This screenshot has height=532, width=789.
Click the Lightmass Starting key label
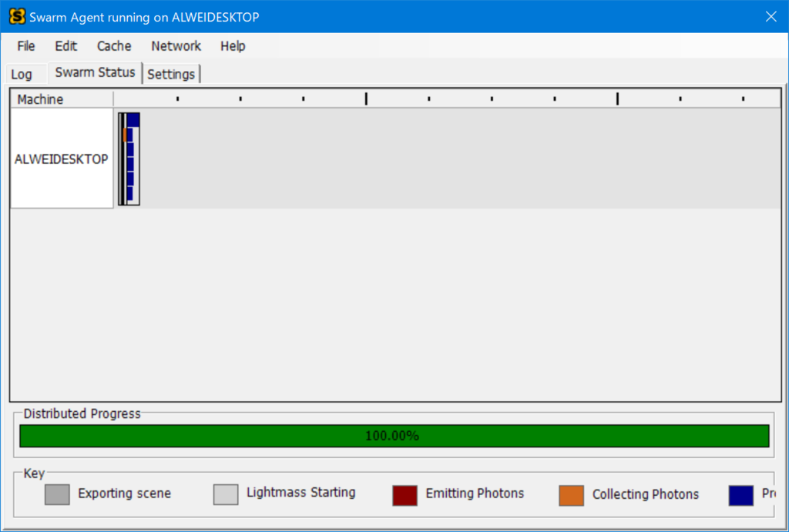[x=301, y=492]
